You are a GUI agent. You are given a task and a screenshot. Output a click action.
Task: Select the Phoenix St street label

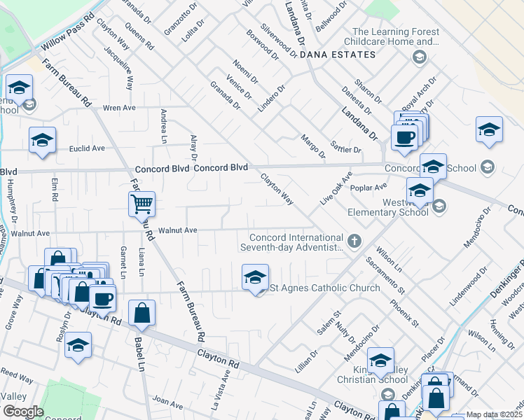[404, 313]
